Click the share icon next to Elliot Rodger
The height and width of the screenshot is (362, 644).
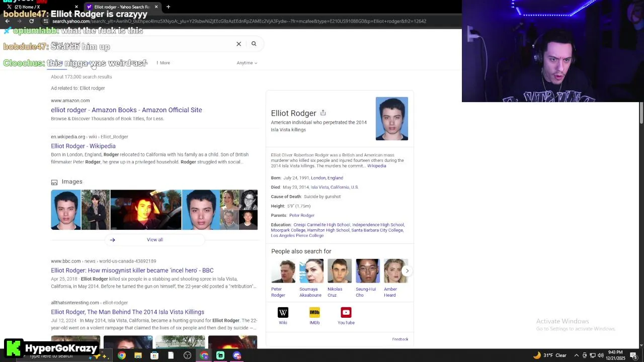323,113
